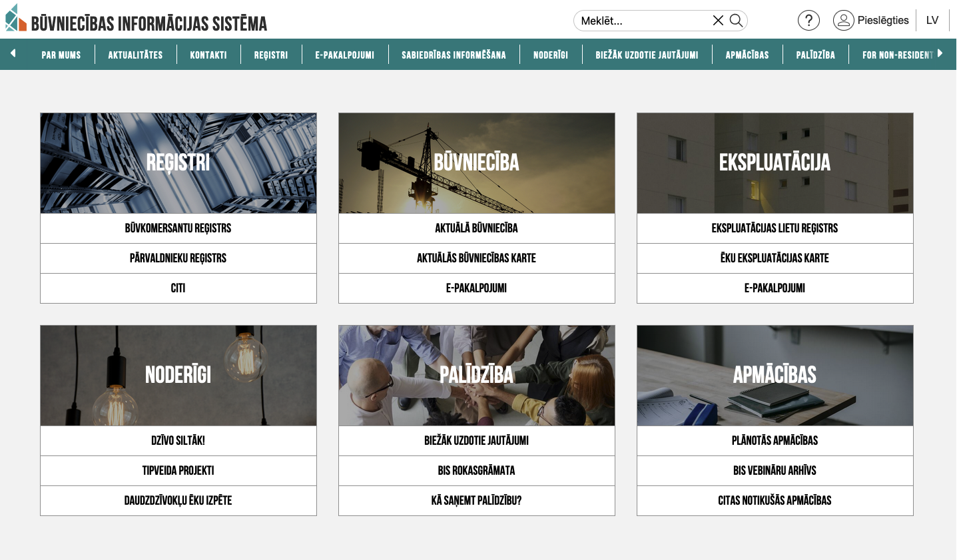Open Biežāk uzdotie jautājumi under Palīdzība card
The width and height of the screenshot is (957, 560).
(x=477, y=441)
